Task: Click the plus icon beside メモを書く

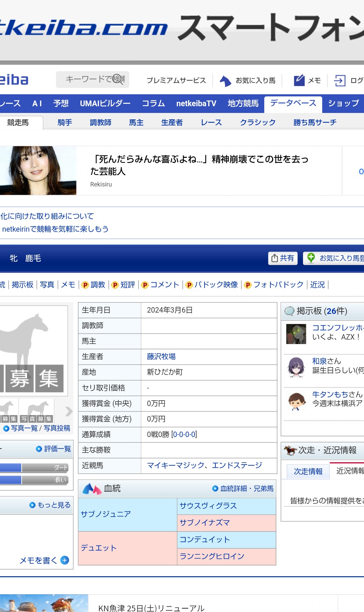Action: click(65, 560)
